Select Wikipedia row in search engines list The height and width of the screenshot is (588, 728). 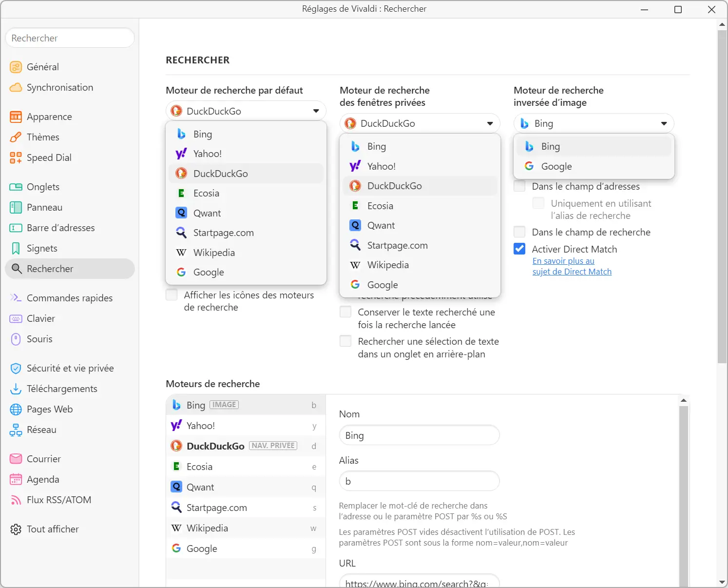[x=246, y=528]
